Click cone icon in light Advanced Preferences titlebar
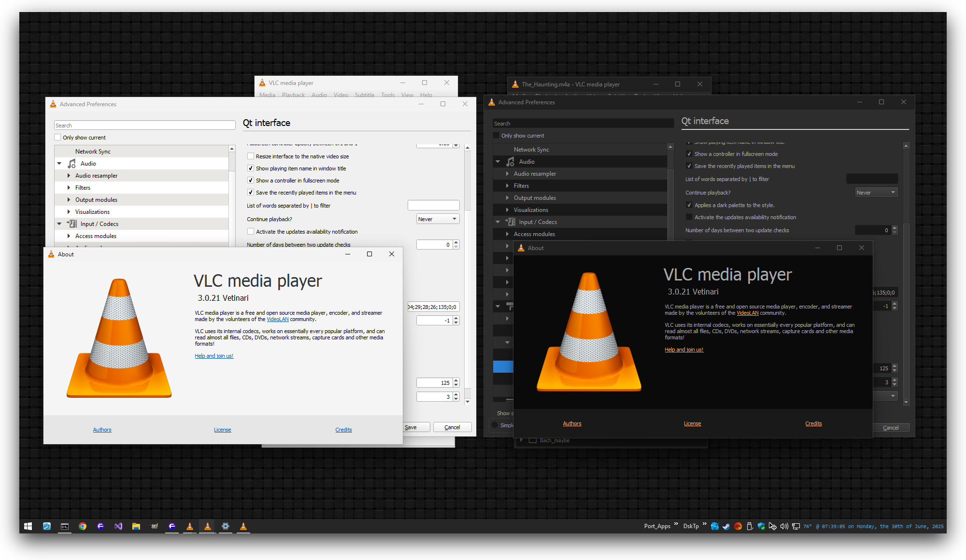966x560 pixels. click(53, 104)
